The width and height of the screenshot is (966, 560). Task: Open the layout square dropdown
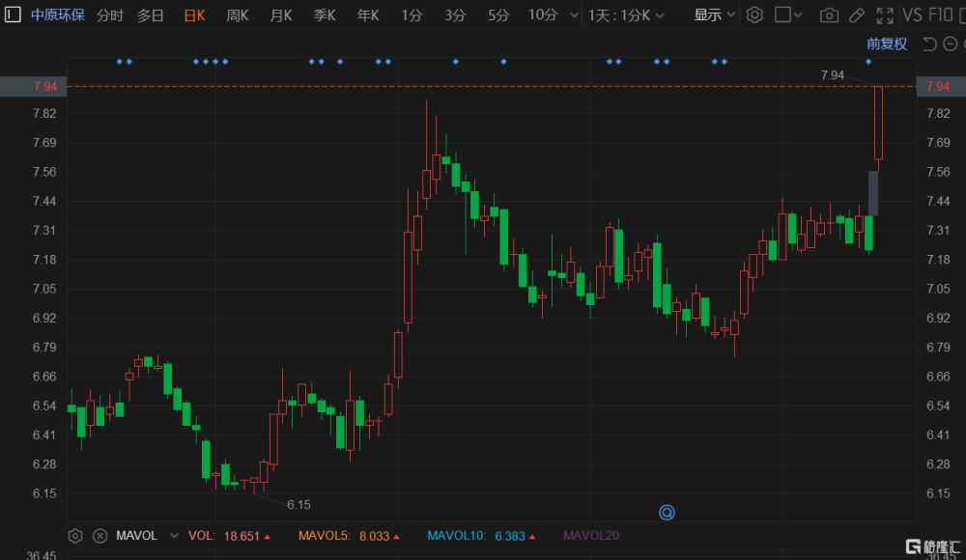[x=788, y=14]
